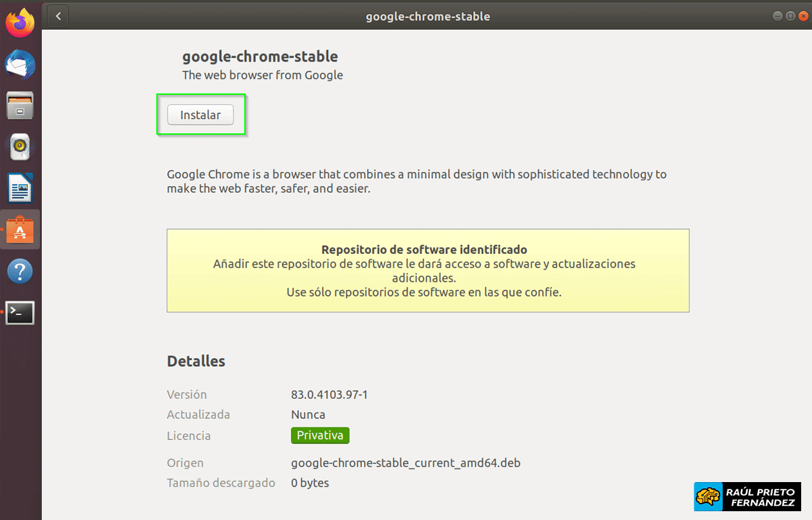Close the google-chrome-stable window
Viewport: 812px width, 520px height.
(804, 15)
